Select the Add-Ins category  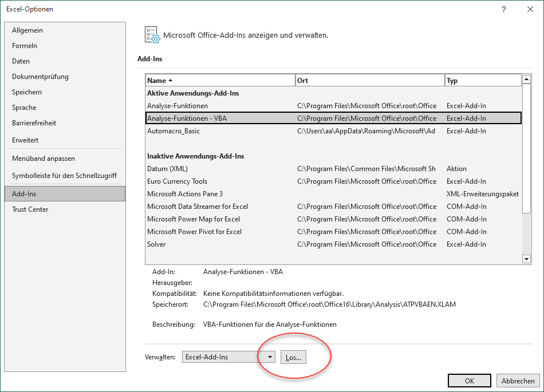(65, 194)
